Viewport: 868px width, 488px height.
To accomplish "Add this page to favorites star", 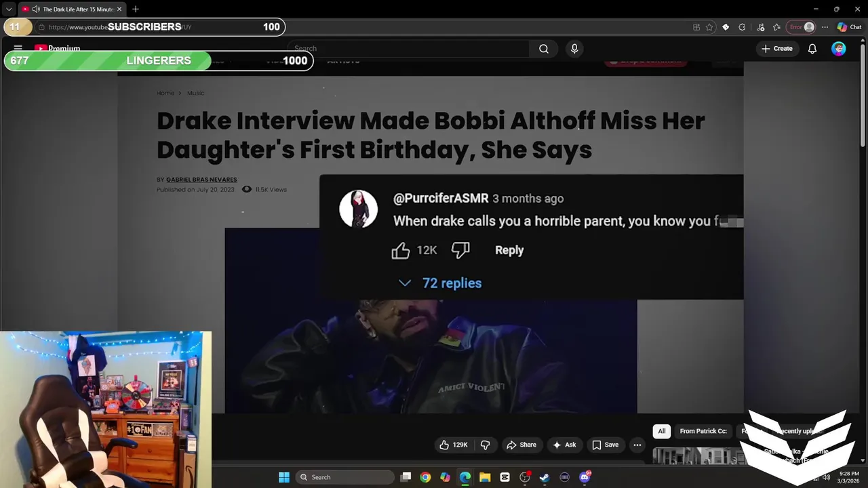I will (709, 27).
